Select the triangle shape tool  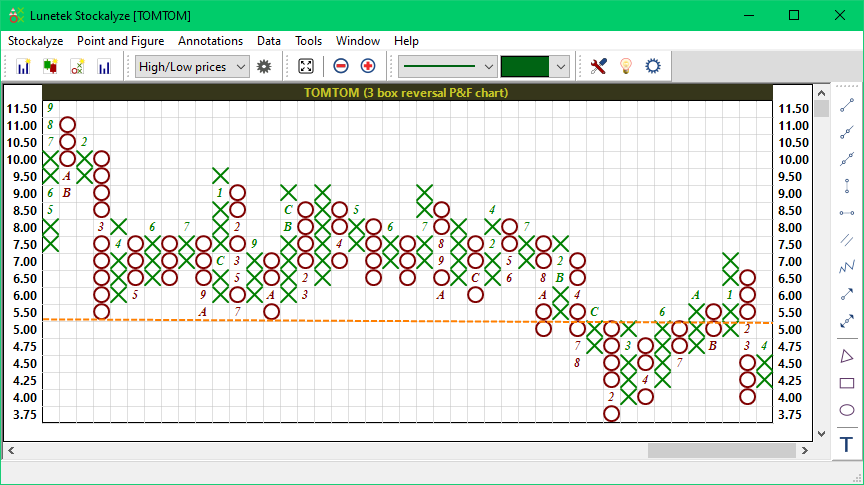(847, 356)
